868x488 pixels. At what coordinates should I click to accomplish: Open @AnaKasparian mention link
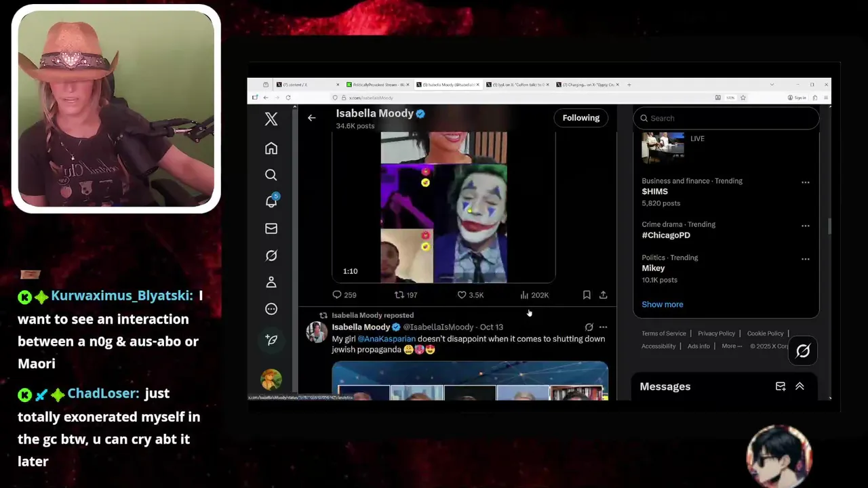[x=387, y=339]
